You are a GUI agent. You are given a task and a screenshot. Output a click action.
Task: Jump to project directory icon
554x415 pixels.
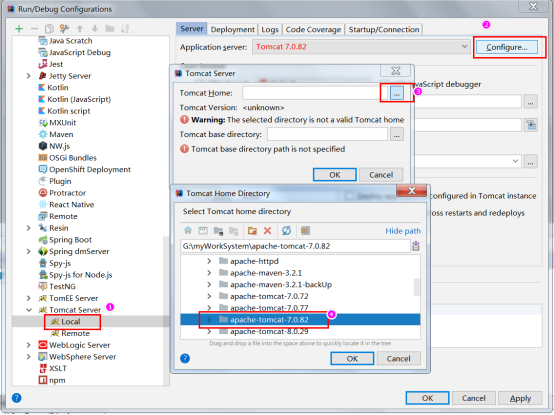pyautogui.click(x=218, y=231)
